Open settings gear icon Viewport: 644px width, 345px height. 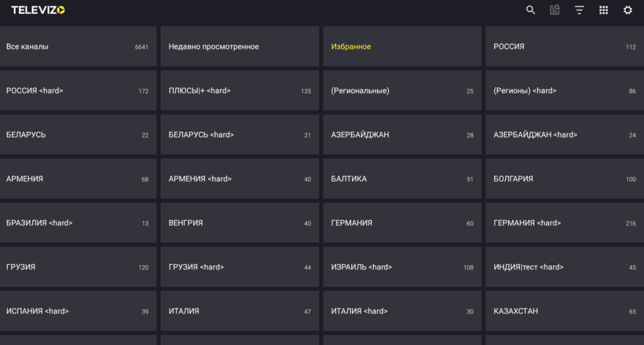point(628,10)
